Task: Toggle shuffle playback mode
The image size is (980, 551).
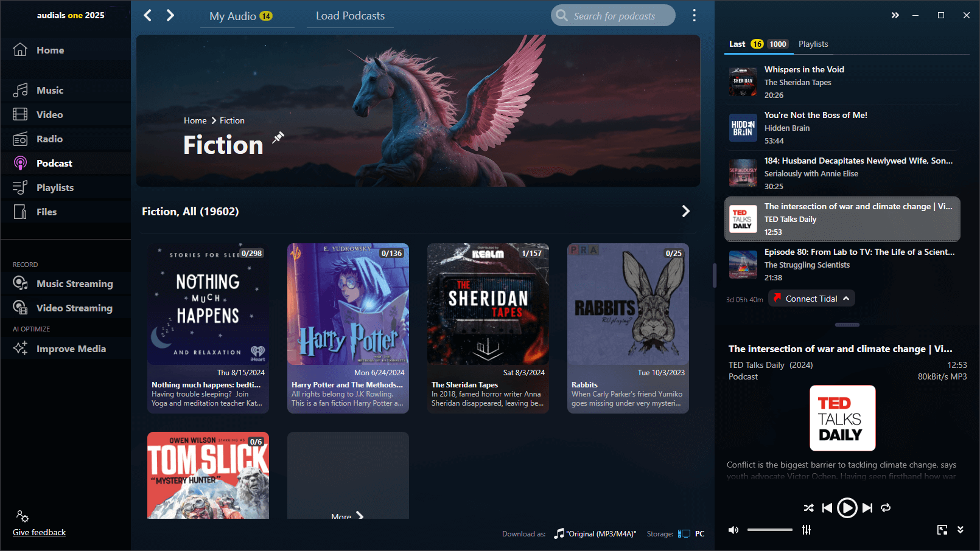Action: click(x=808, y=508)
